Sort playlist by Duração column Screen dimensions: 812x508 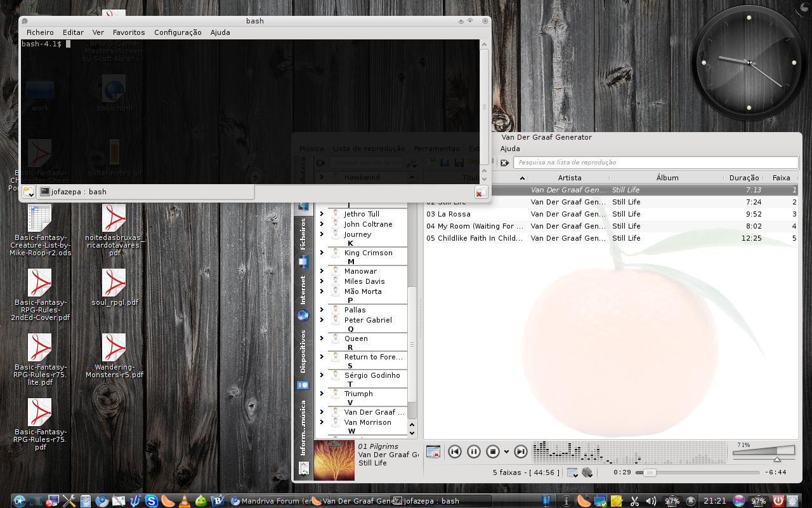(x=744, y=178)
